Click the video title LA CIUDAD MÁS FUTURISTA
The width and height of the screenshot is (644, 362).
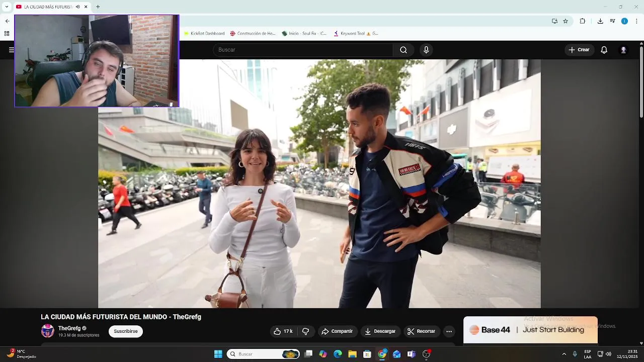click(121, 317)
